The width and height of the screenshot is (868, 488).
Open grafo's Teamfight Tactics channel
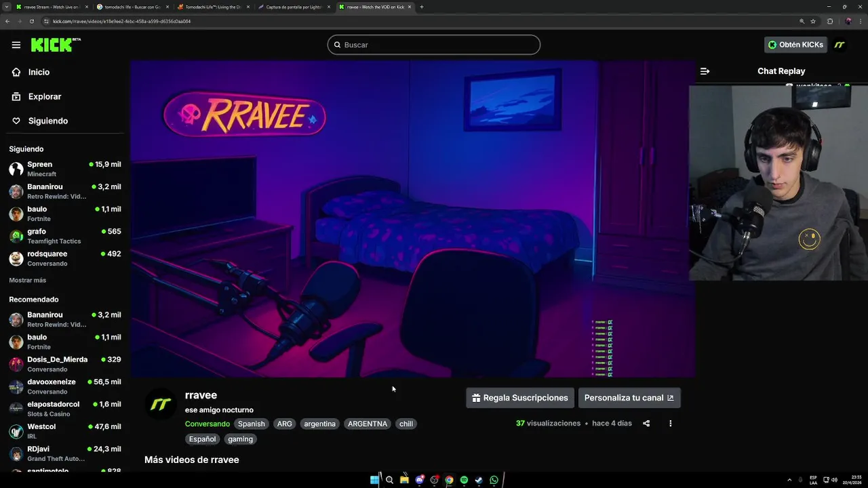click(64, 236)
